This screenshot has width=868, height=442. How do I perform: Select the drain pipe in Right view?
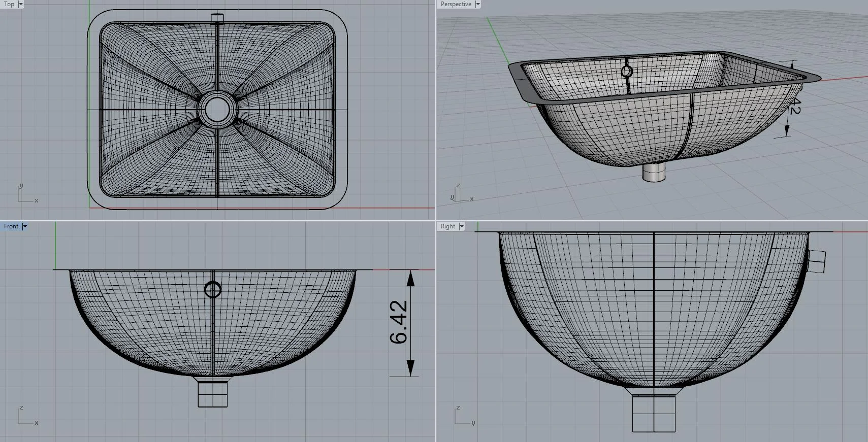coord(654,413)
